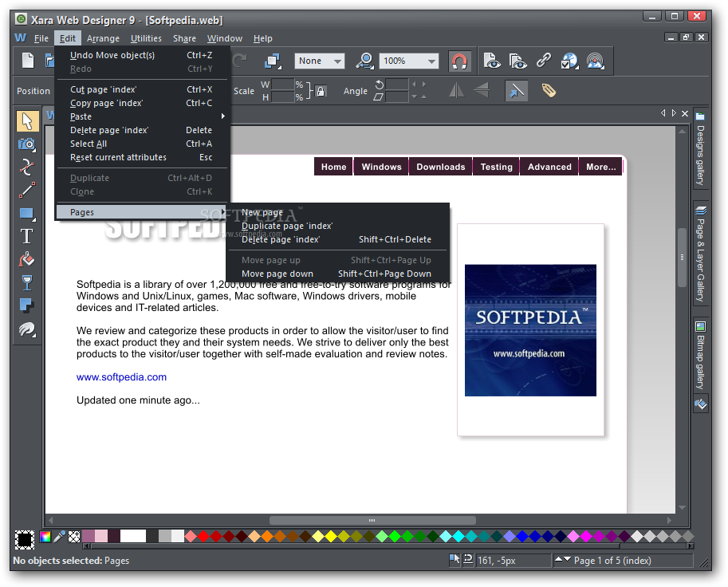The height and width of the screenshot is (587, 728).
Task: Click the Downloads navigation button
Action: pos(441,167)
